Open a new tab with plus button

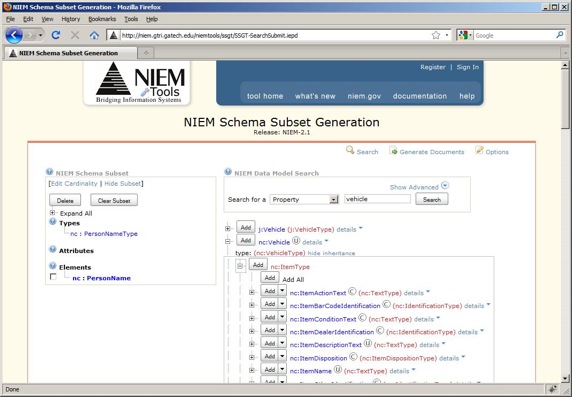pos(146,53)
